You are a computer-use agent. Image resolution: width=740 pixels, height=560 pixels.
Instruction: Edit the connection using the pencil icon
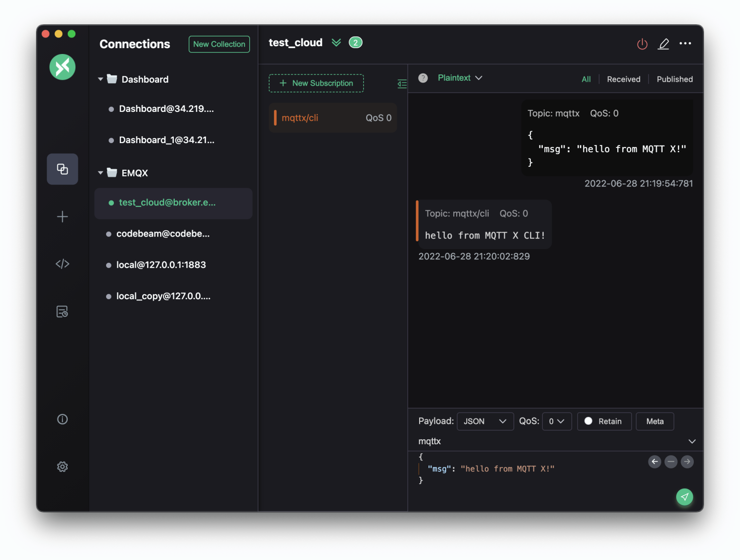click(664, 44)
